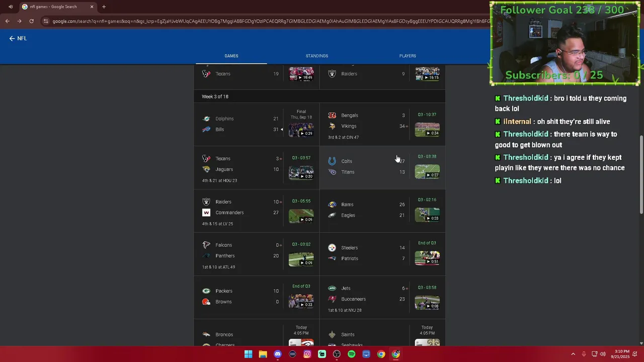The width and height of the screenshot is (644, 362).
Task: Open a new browser tab
Action: 104,7
